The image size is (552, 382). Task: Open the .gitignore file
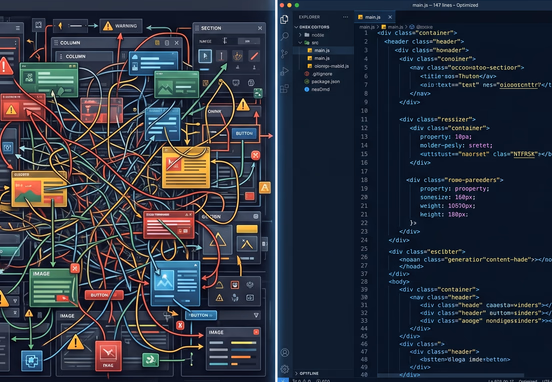(x=323, y=74)
